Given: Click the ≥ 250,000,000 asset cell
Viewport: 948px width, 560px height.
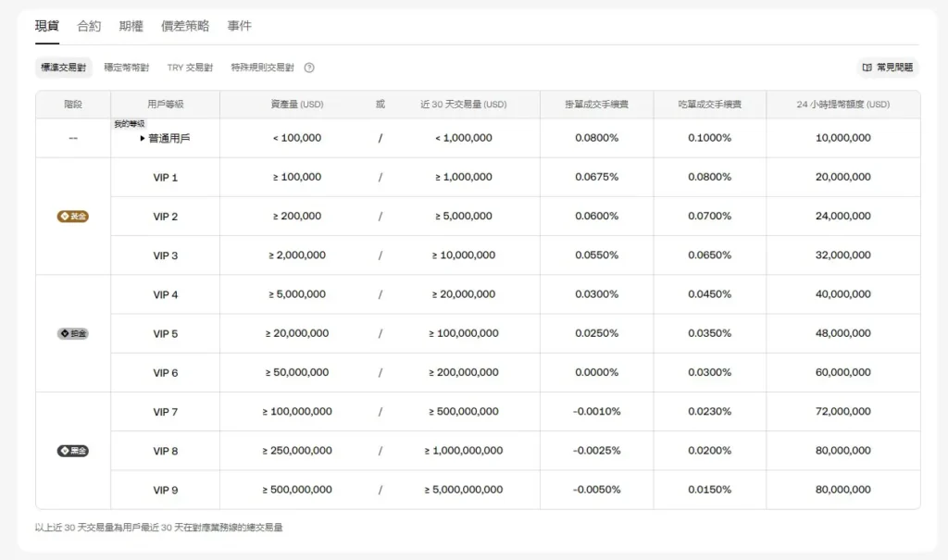Looking at the screenshot, I should tap(297, 451).
